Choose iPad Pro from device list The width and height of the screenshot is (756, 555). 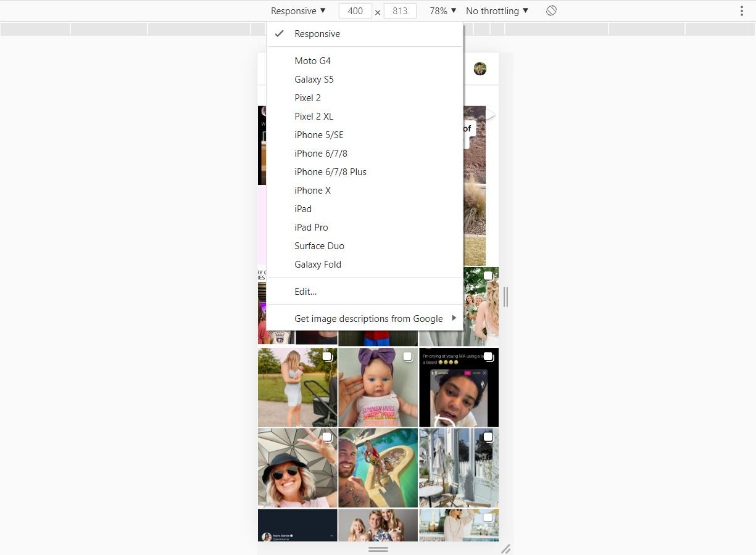365,227
